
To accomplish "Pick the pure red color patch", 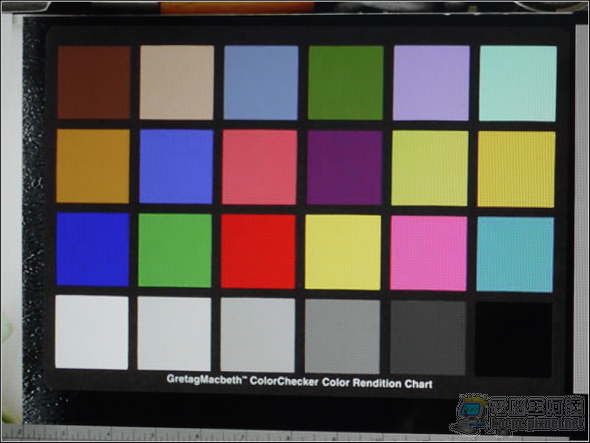I will click(x=258, y=251).
